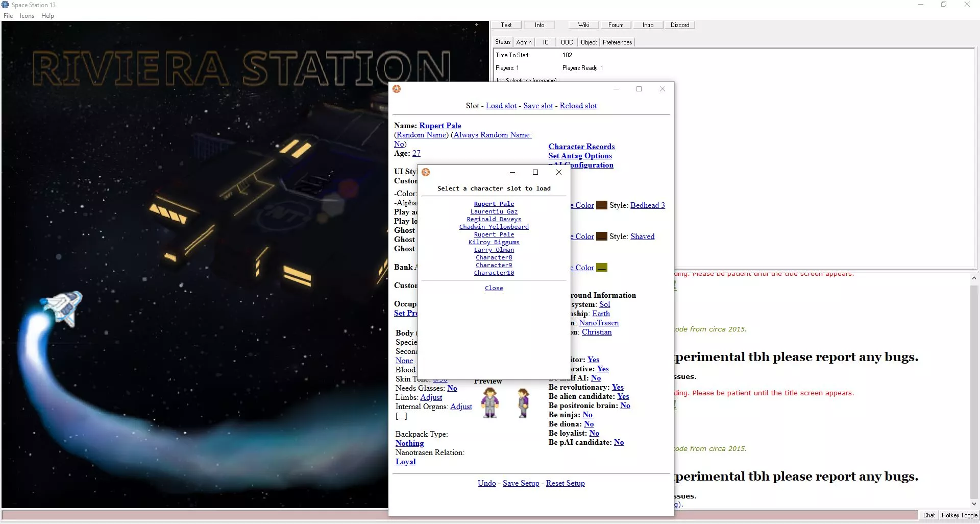Screen dimensions: 980x524
Task: Open Character Records
Action: [x=581, y=147]
